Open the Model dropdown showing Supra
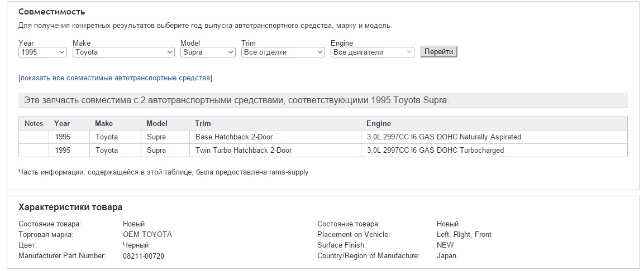The image size is (644, 271). pyautogui.click(x=208, y=52)
